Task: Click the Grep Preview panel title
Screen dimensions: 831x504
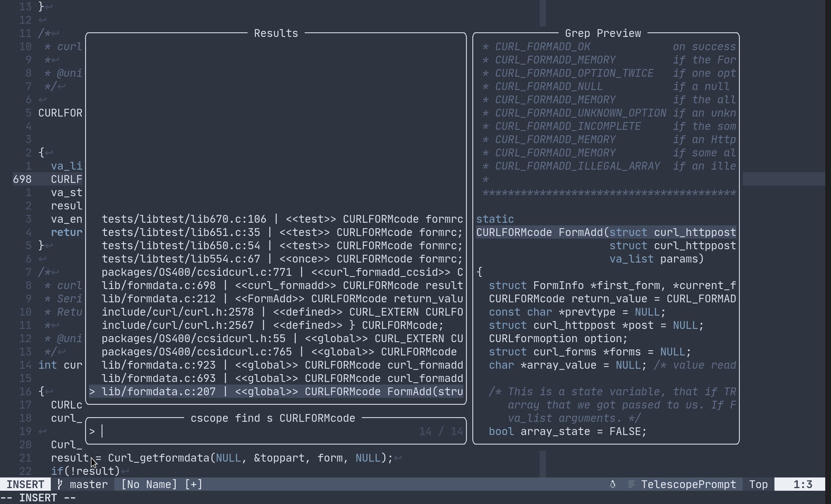Action: (x=603, y=33)
